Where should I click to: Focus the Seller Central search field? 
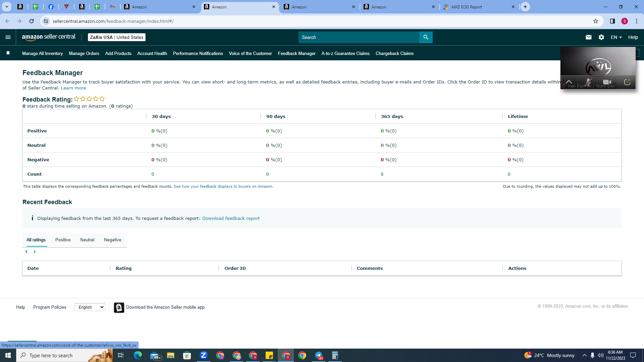coord(359,37)
